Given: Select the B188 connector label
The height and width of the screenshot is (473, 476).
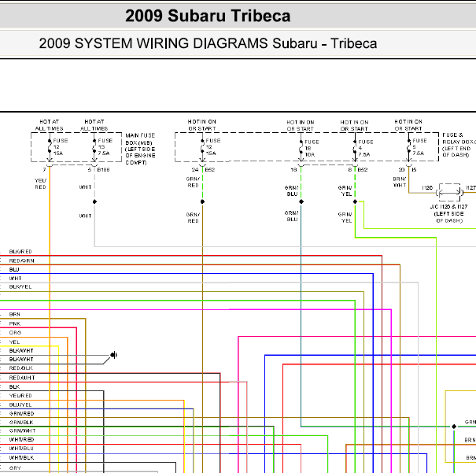Looking at the screenshot, I should pyautogui.click(x=103, y=170).
